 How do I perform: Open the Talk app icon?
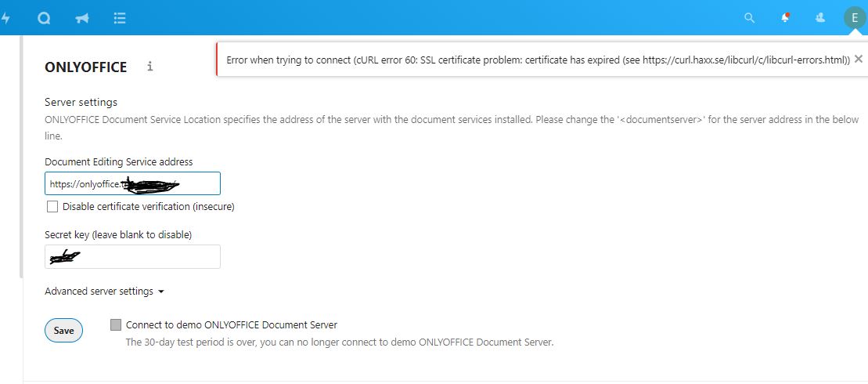tap(44, 18)
